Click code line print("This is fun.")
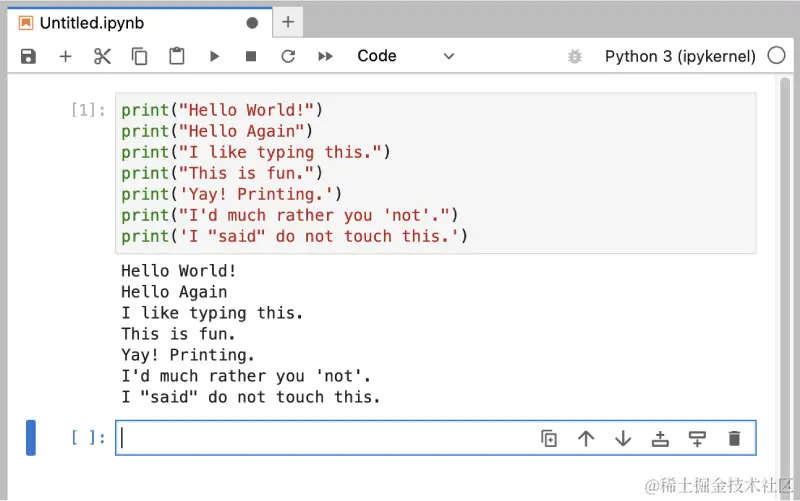The image size is (800, 501). coord(222,173)
